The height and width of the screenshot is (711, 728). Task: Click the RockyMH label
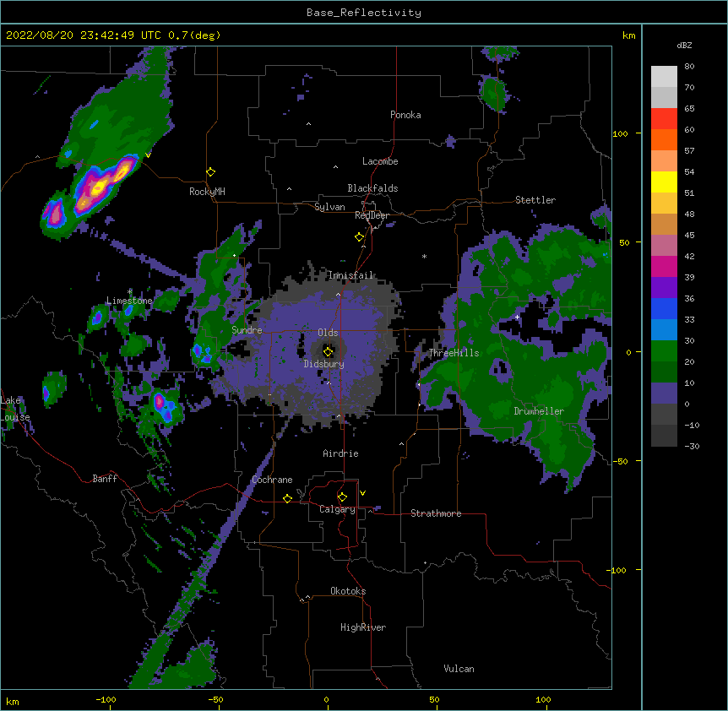click(207, 192)
